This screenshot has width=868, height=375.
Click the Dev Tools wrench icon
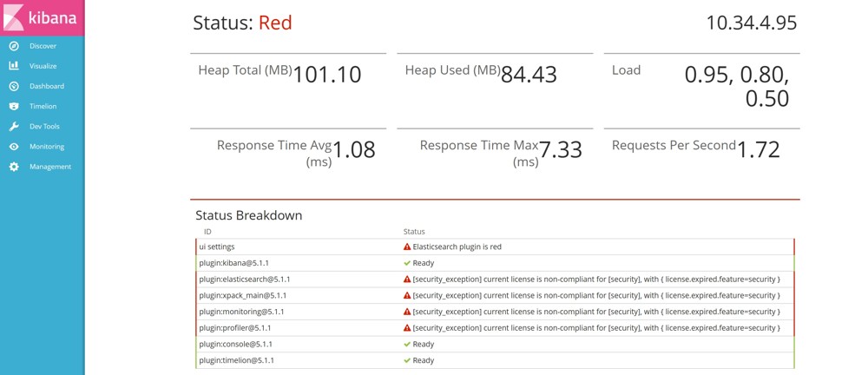coord(14,126)
